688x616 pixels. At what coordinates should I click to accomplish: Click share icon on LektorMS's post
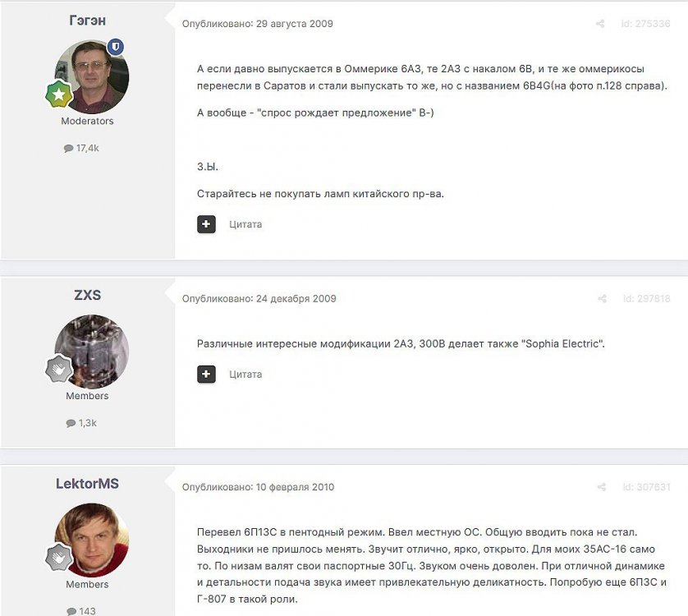click(x=602, y=487)
